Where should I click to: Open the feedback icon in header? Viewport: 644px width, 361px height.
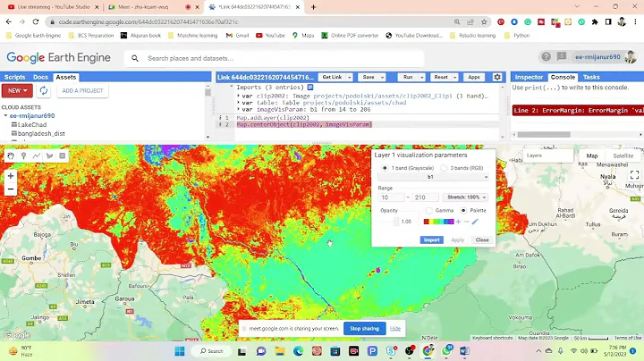click(x=562, y=56)
